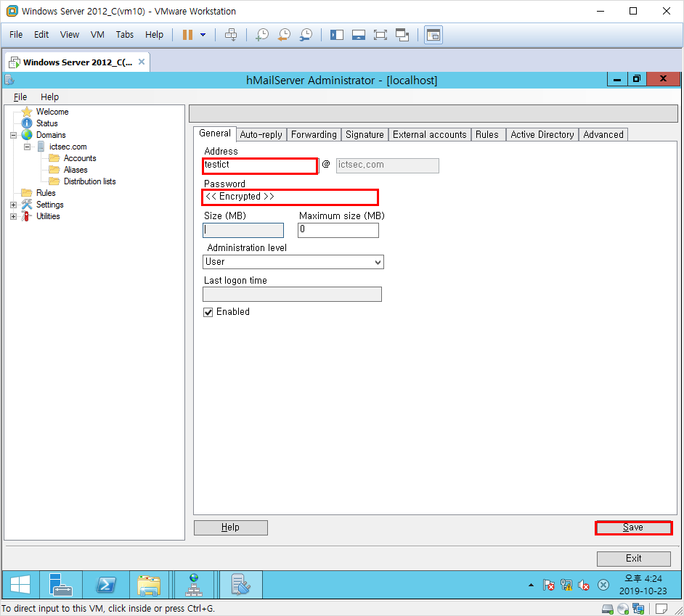This screenshot has width=684, height=616.
Task: Switch to the Active Directory tab
Action: [542, 135]
